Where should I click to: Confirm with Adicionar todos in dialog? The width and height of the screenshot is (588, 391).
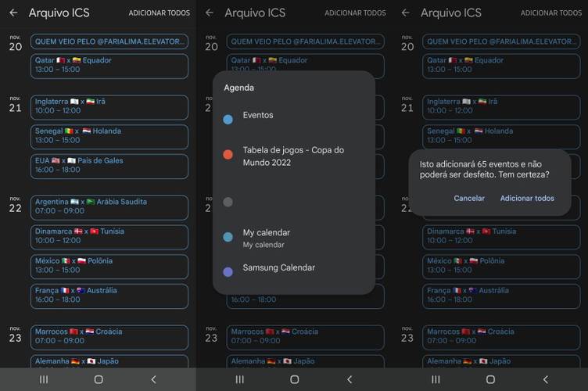point(527,199)
